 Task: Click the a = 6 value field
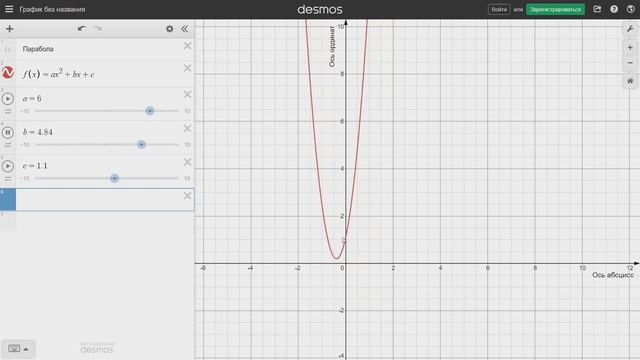coord(32,99)
